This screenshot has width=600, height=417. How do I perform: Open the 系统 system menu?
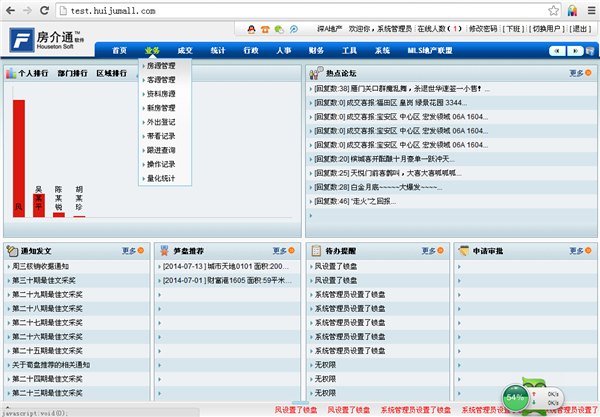click(382, 50)
